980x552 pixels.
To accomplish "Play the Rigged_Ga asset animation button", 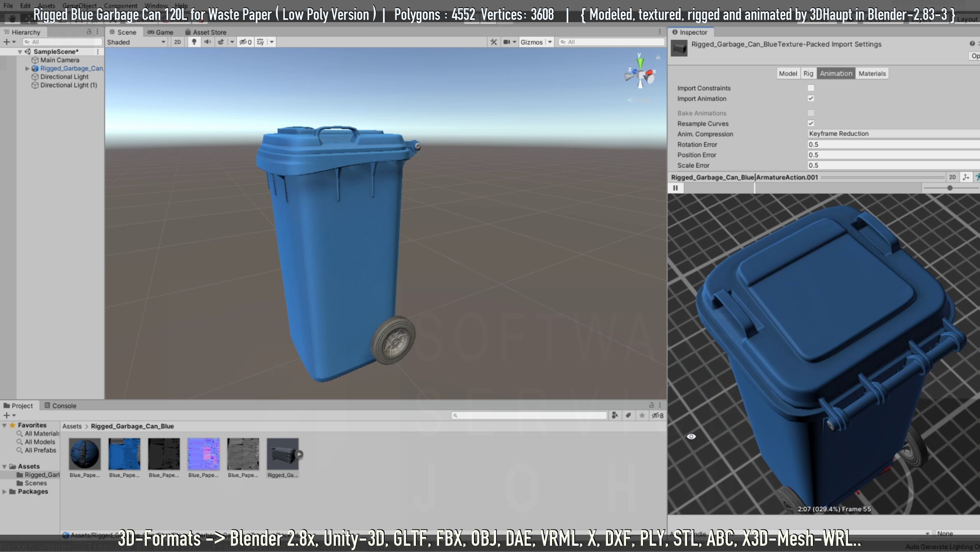I will (300, 454).
